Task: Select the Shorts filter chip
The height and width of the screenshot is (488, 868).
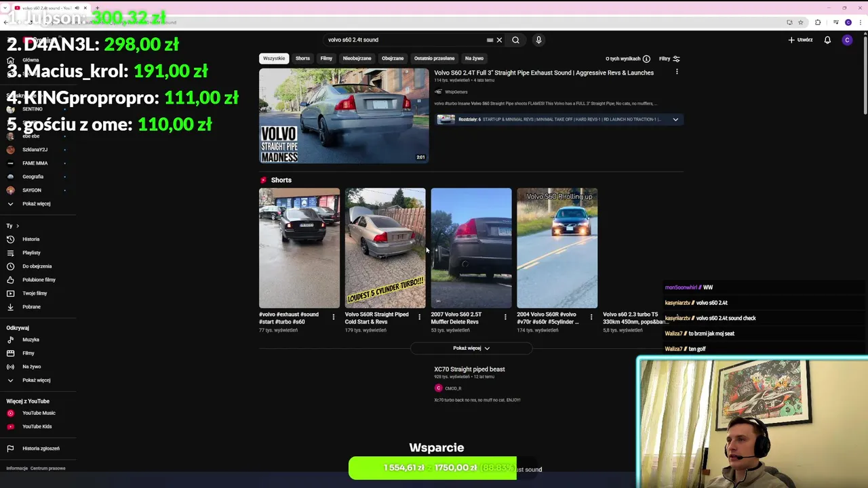Action: coord(302,58)
